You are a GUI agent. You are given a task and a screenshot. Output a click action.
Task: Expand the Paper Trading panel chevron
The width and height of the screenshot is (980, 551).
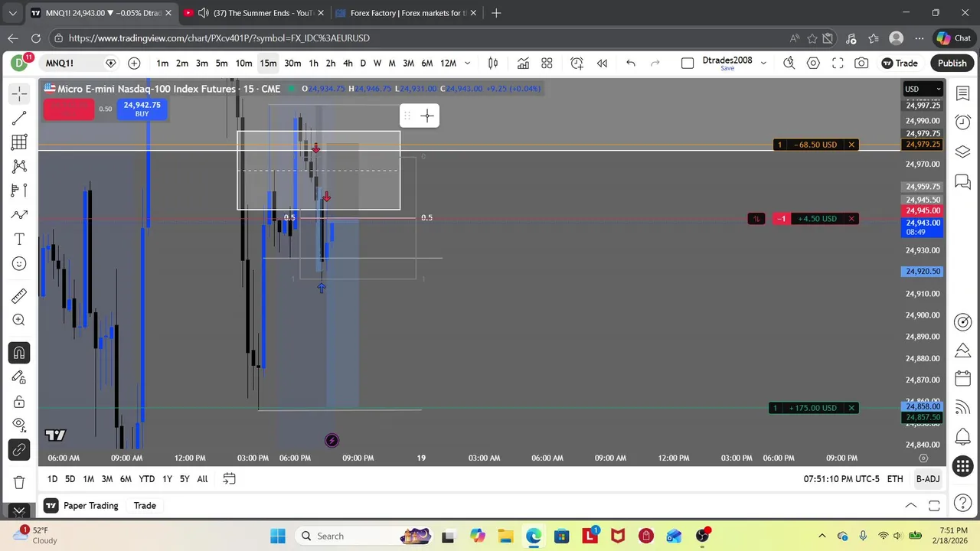911,506
